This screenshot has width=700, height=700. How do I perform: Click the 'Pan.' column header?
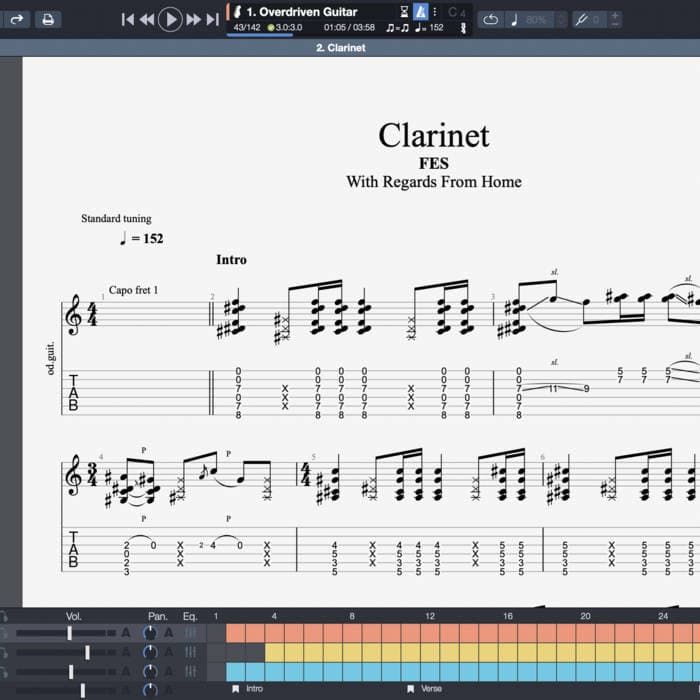[158, 617]
